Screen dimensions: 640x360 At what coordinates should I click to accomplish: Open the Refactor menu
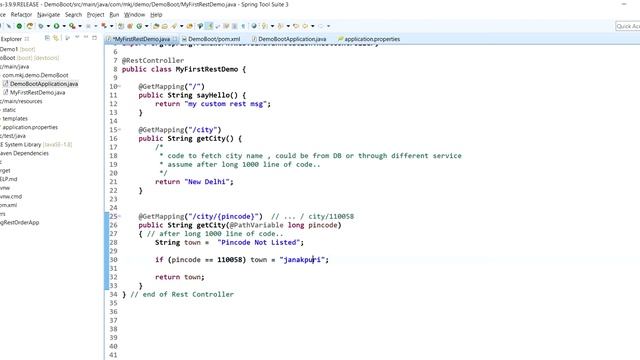point(21,15)
